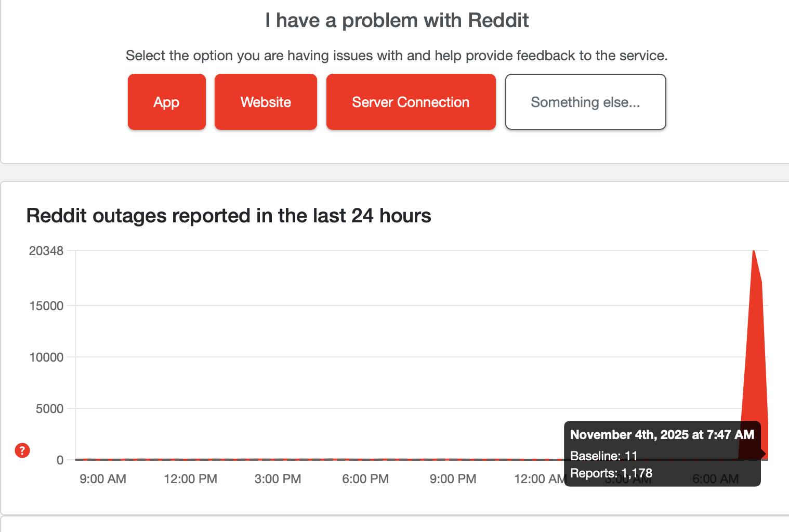The width and height of the screenshot is (789, 532).
Task: Report a Server Connection problem
Action: tap(411, 102)
